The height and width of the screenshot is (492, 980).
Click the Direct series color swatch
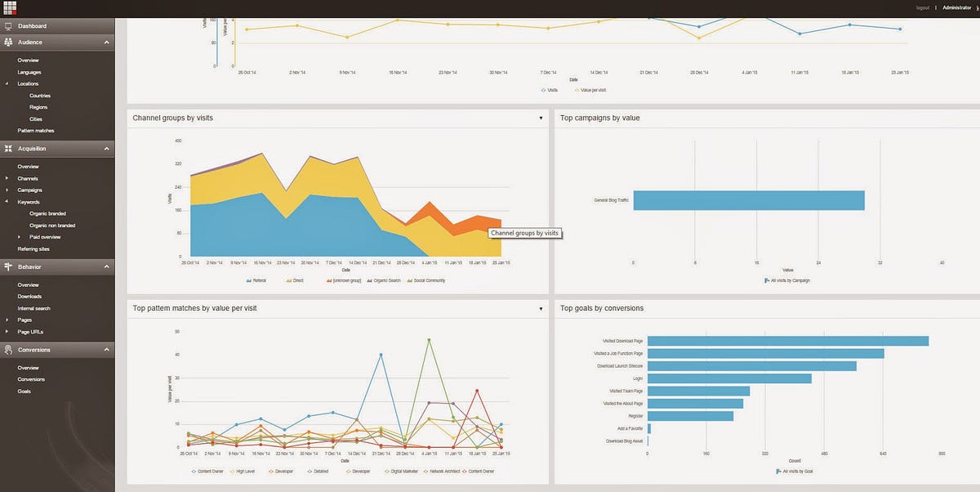288,280
